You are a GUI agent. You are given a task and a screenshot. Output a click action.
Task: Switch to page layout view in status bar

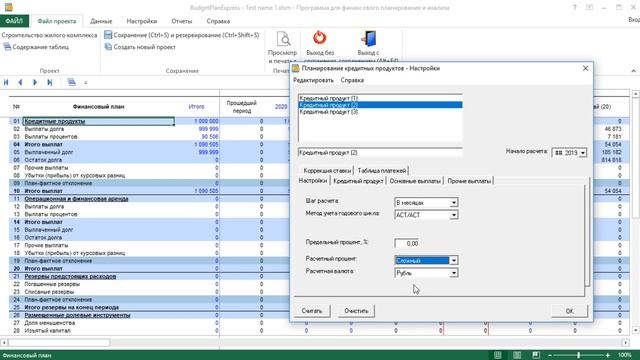[517, 355]
